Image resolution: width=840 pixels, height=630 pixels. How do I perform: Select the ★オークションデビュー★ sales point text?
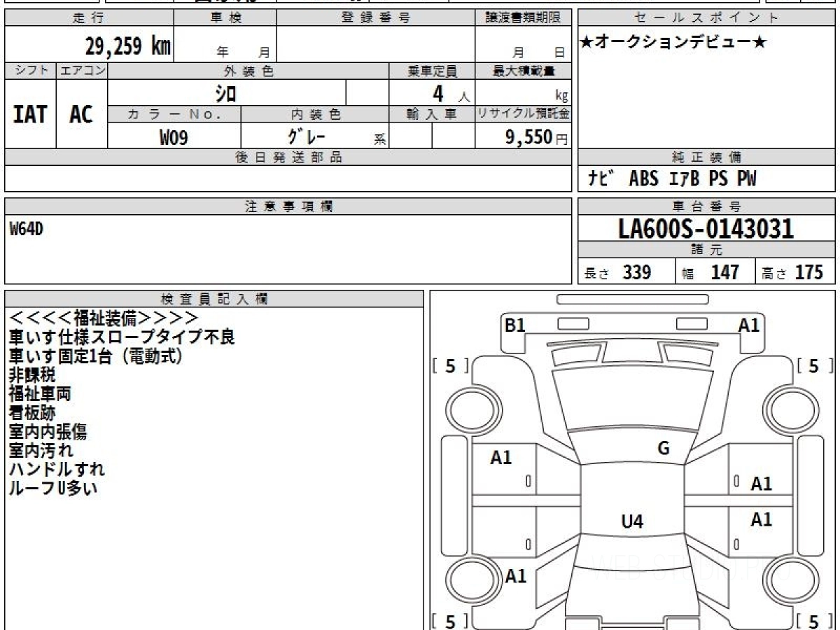point(673,43)
